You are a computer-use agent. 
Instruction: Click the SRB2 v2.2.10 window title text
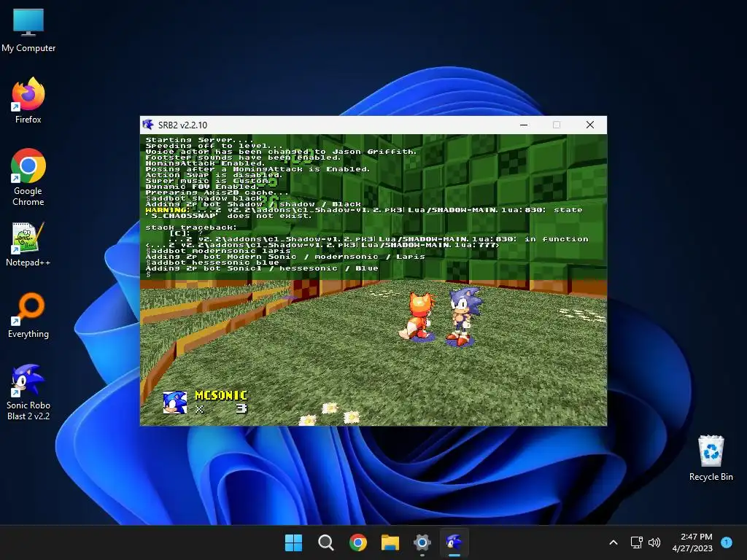click(x=182, y=125)
